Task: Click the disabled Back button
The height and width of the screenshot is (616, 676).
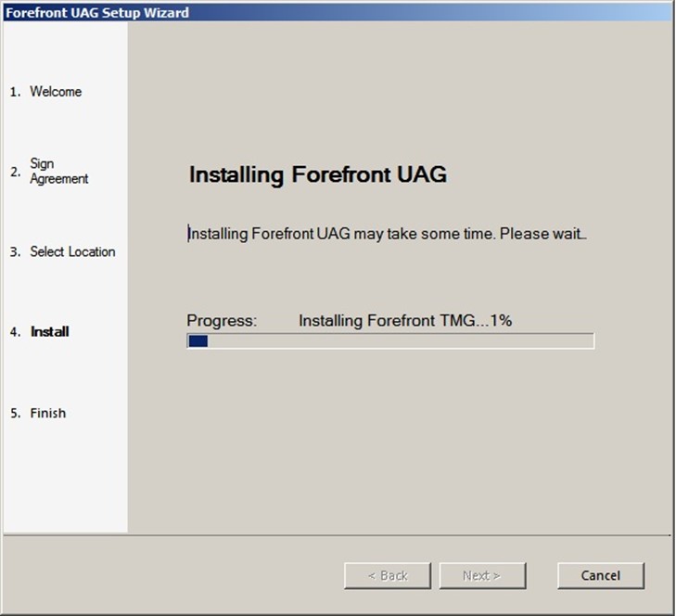Action: 388,575
